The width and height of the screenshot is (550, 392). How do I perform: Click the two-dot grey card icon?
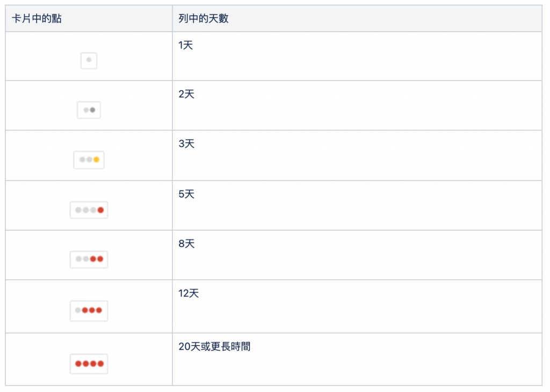pos(89,110)
